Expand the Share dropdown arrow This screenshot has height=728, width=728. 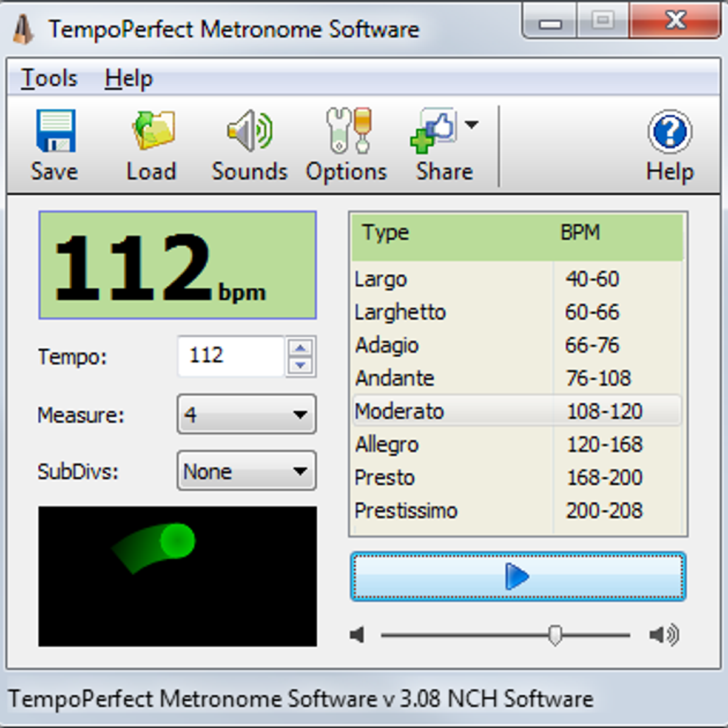(x=471, y=124)
